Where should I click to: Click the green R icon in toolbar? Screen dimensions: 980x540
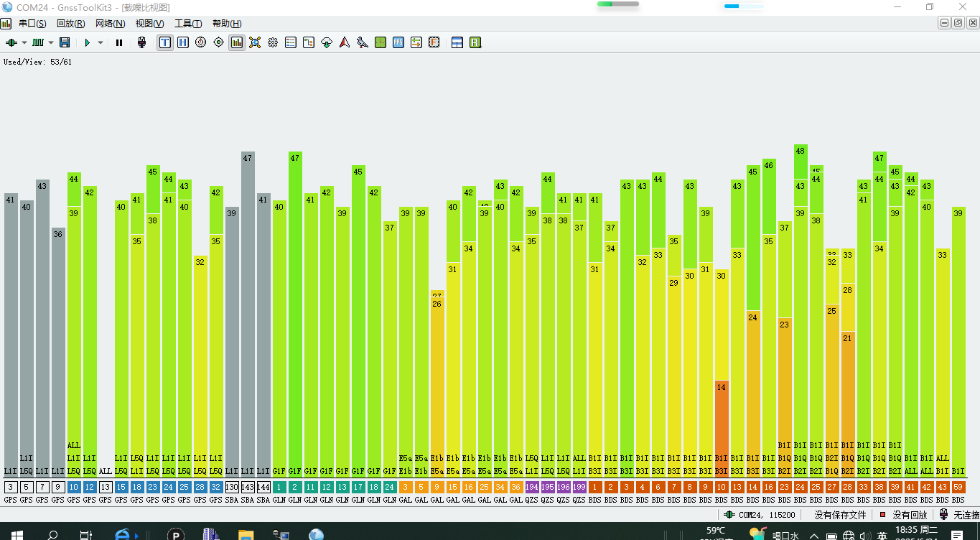475,42
